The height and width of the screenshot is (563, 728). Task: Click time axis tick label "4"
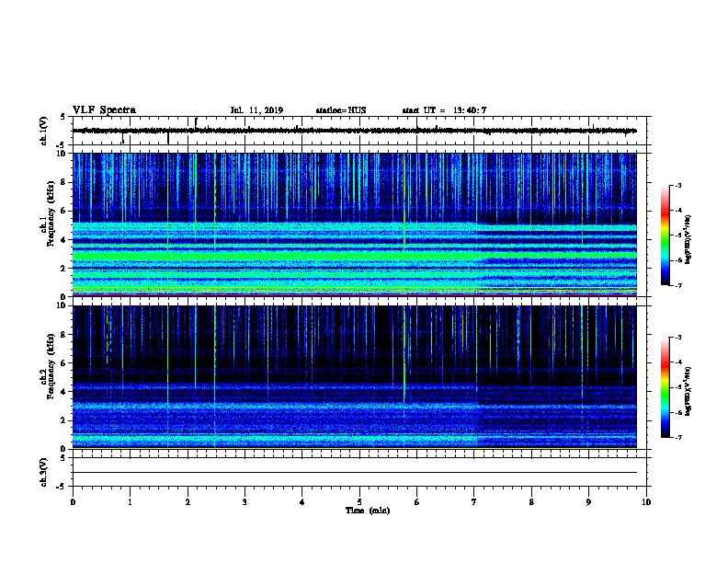point(302,502)
